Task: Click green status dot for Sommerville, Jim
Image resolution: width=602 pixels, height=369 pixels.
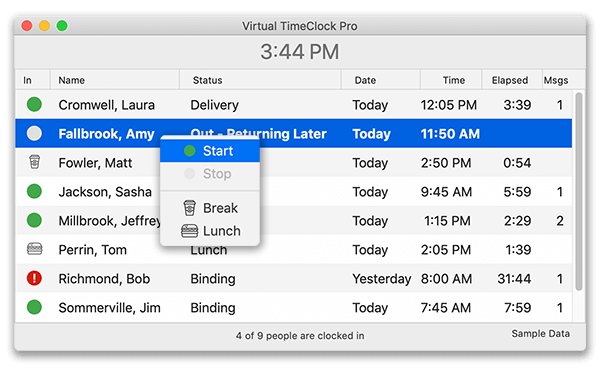Action: click(x=34, y=307)
